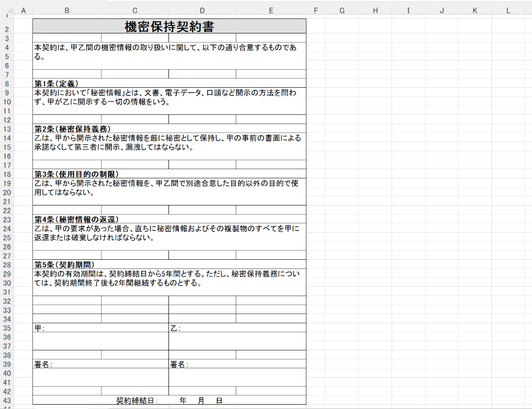Screen dimensions: 532x409
Task: Click the 乙: party name cell
Action: 237,328
